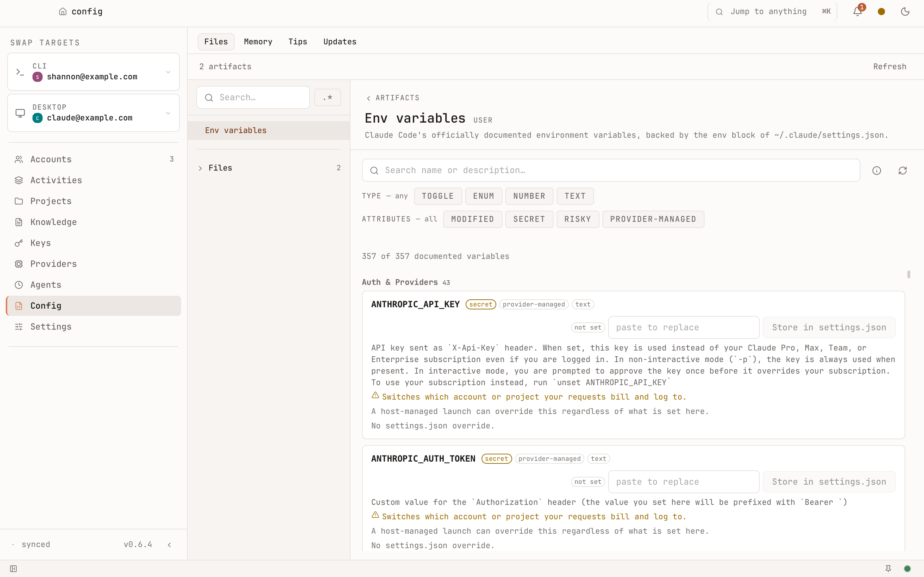This screenshot has width=924, height=577.
Task: Click the pin icon in status bar
Action: [x=889, y=569]
